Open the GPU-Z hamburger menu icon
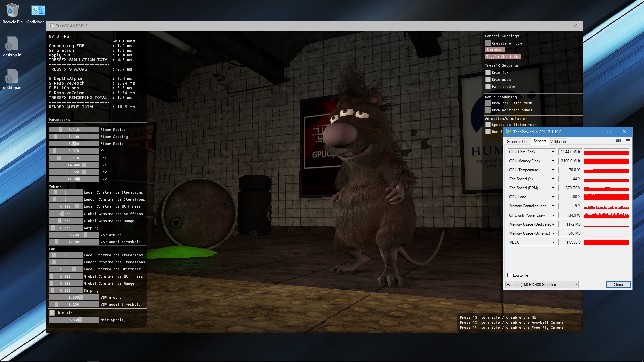The width and height of the screenshot is (644, 362). pos(628,141)
